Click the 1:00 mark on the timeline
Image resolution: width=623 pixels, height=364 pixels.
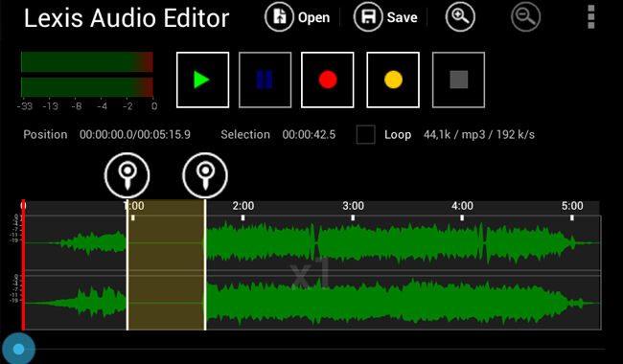(134, 206)
